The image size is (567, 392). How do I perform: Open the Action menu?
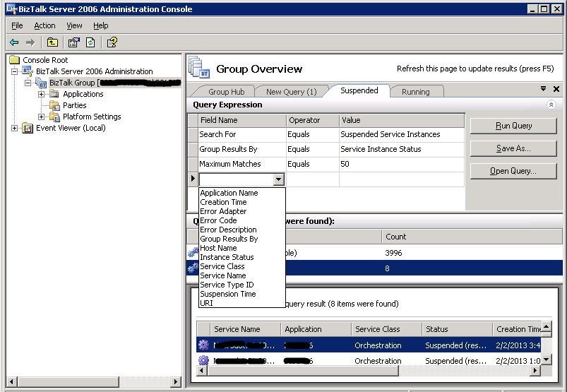click(44, 25)
